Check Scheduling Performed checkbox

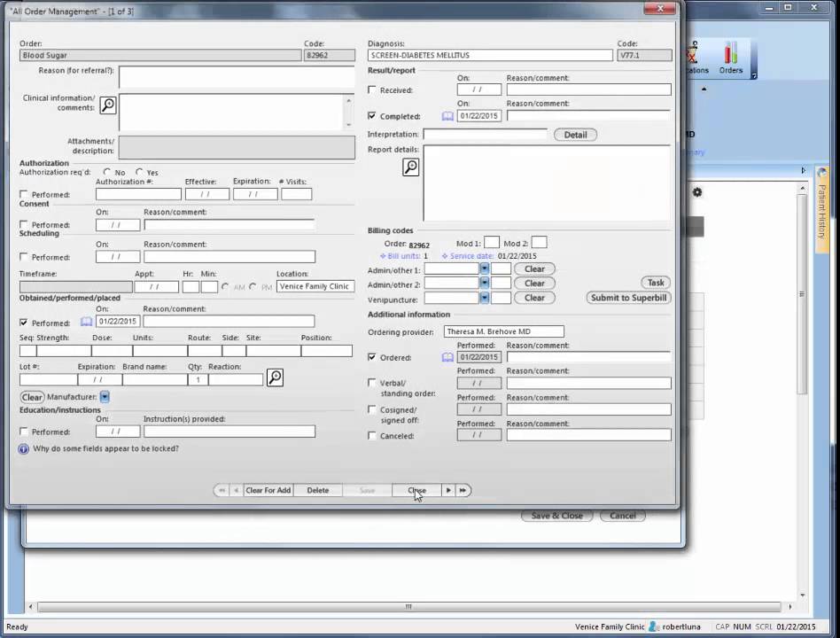tap(24, 257)
